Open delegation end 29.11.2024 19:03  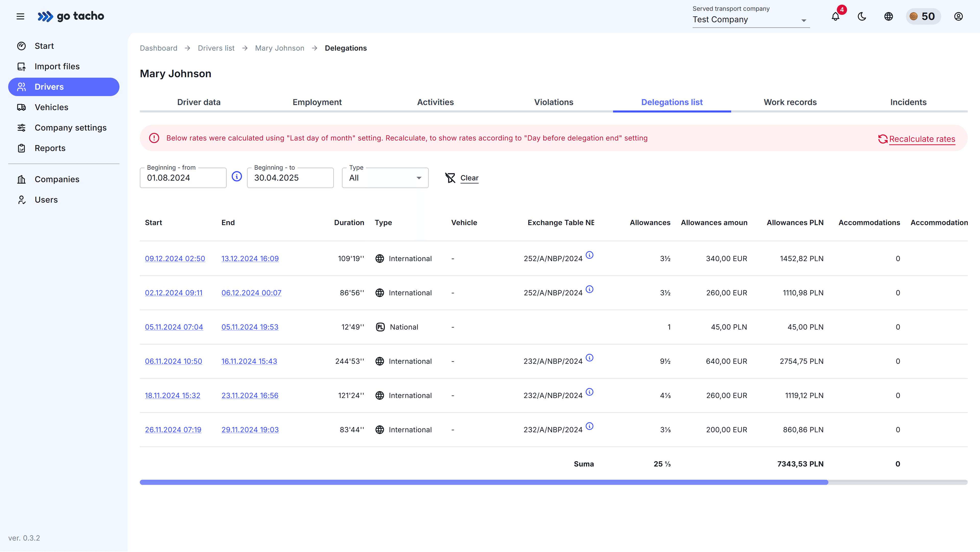click(250, 430)
